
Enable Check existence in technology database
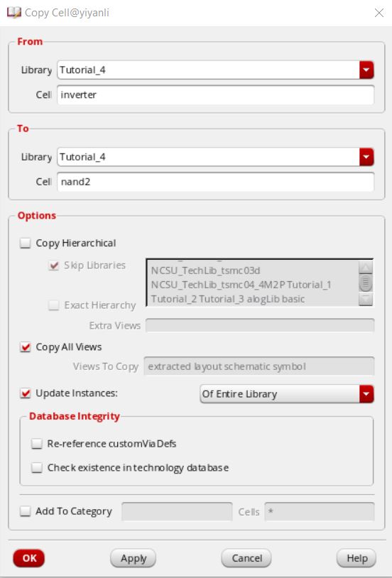[x=37, y=467]
